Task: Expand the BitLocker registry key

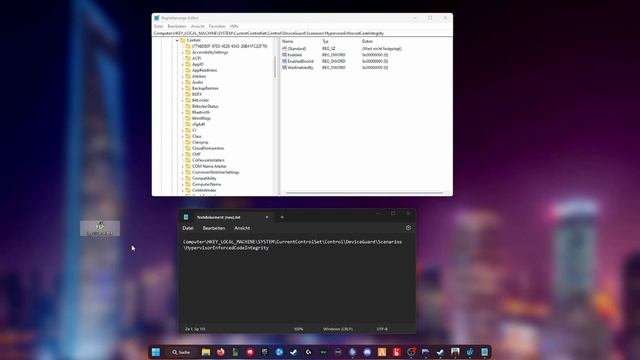Action: pos(182,100)
